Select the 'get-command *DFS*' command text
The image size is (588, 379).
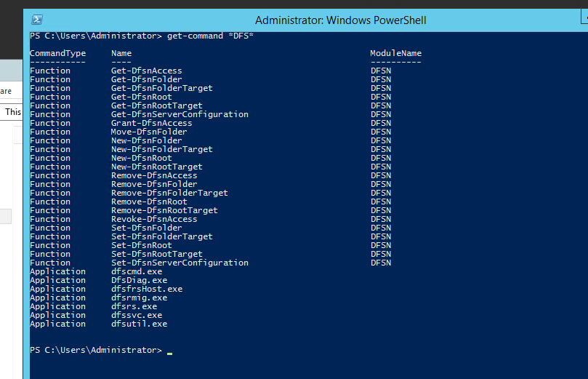pos(210,36)
